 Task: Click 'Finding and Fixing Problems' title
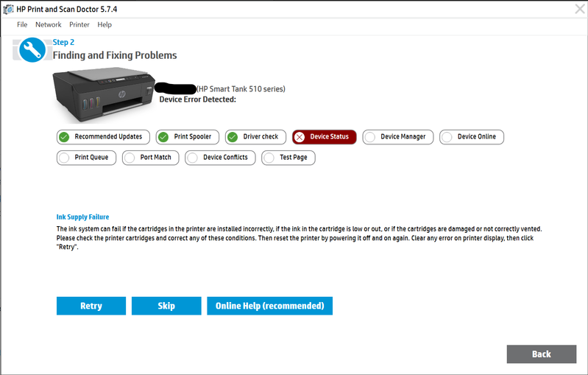click(115, 55)
